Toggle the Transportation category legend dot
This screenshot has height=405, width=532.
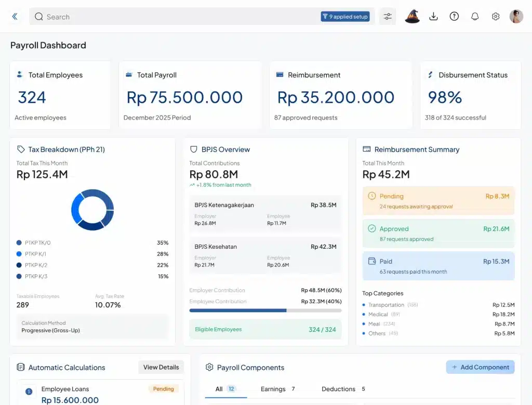364,305
